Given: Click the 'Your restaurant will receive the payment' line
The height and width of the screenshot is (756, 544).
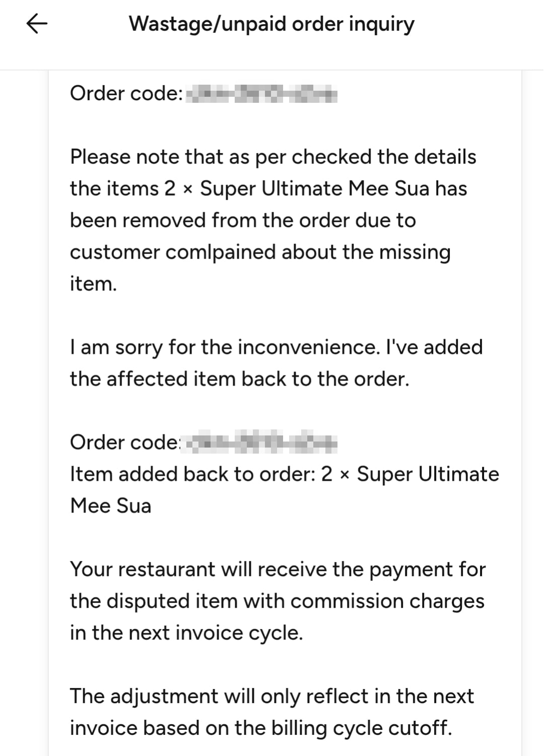Looking at the screenshot, I should point(278,570).
